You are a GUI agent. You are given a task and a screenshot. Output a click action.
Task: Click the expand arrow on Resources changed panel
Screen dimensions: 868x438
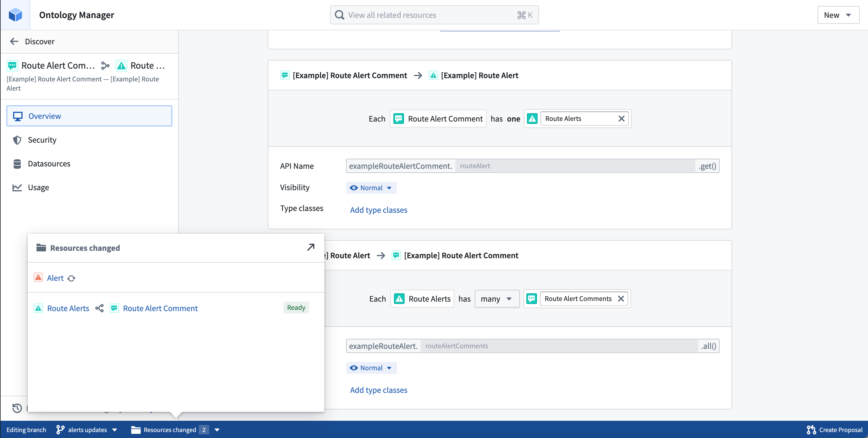coord(310,247)
